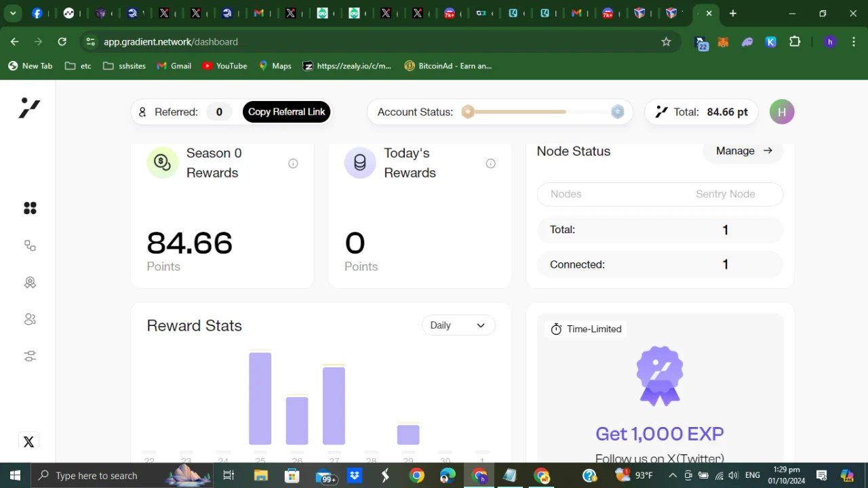Open the Chrome profile h avatar
The width and height of the screenshot is (868, 488).
(x=830, y=42)
